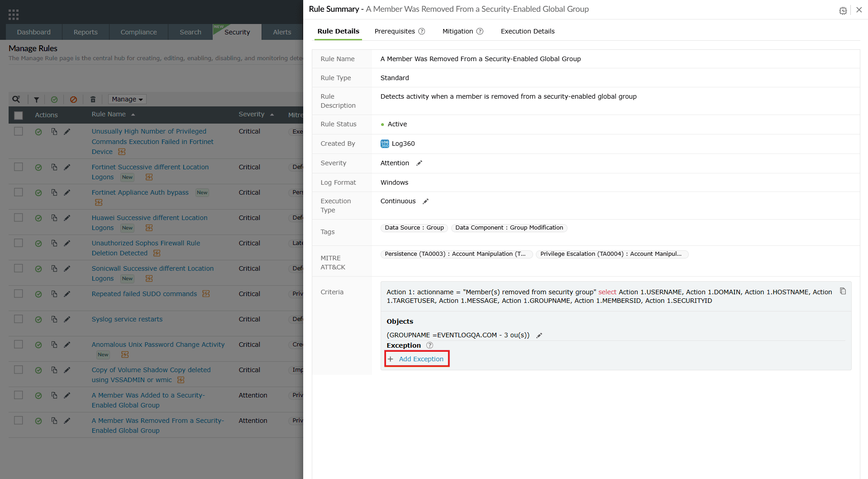Click the delete trash toolbar icon
The image size is (868, 479).
pyautogui.click(x=93, y=100)
